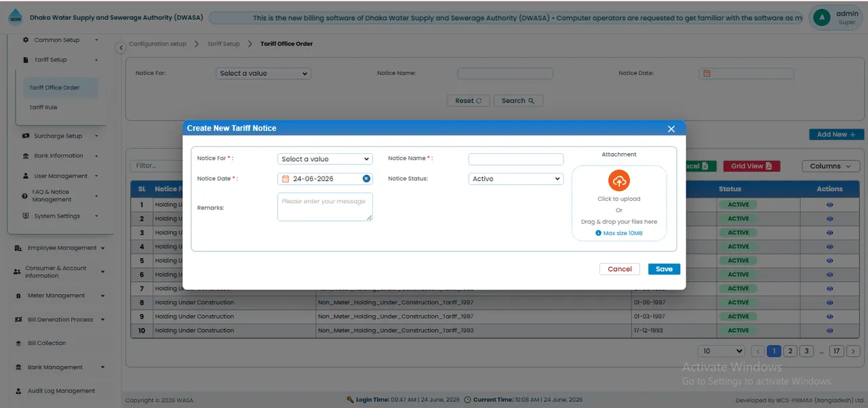Click the Cancel button

point(620,269)
